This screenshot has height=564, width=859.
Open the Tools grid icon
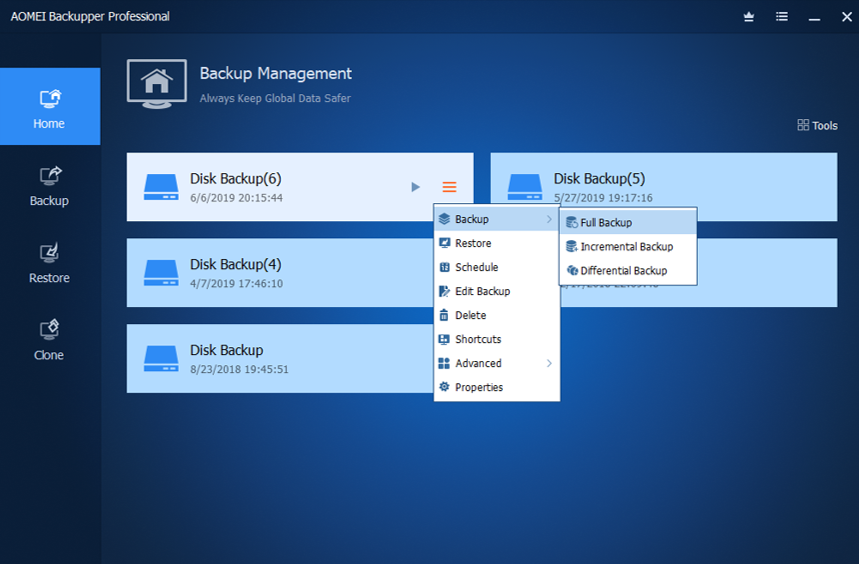[803, 125]
